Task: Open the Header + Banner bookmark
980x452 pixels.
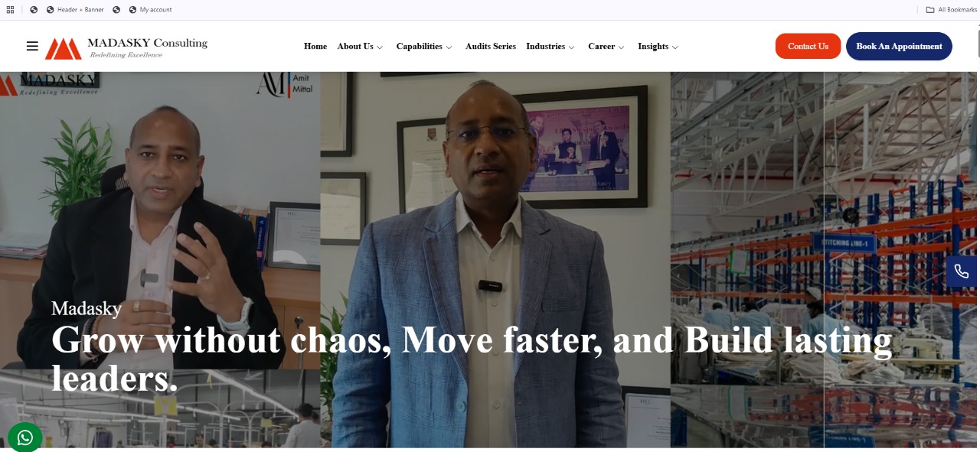Action: [x=75, y=10]
